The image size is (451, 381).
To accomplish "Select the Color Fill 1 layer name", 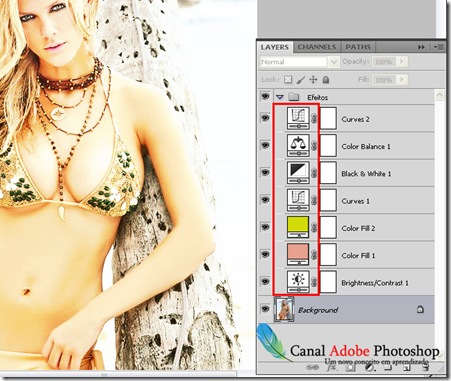I will 358,256.
